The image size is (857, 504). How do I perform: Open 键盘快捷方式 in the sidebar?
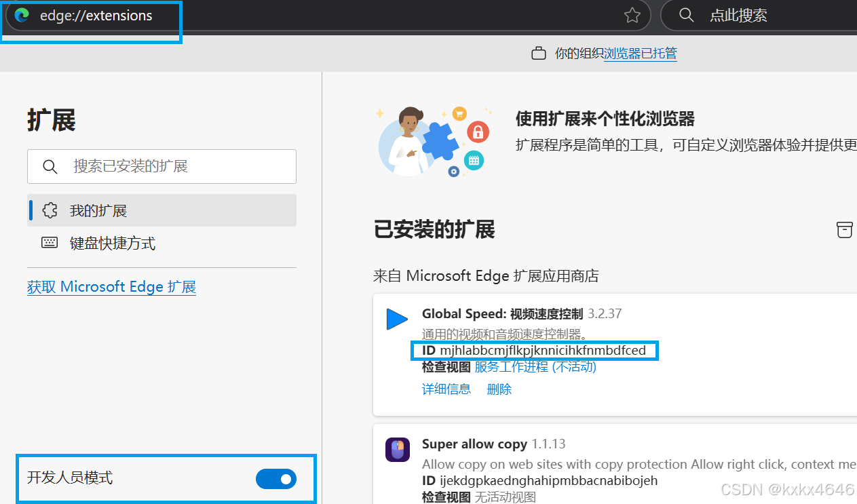pos(161,243)
